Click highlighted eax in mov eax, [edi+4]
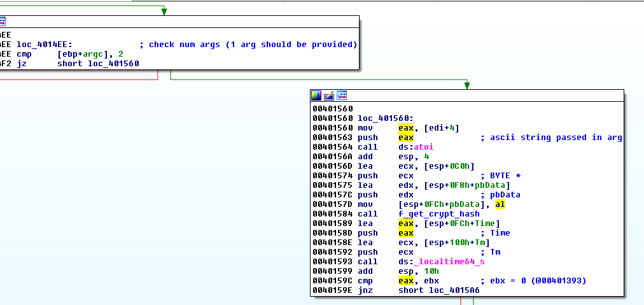The width and height of the screenshot is (644, 305). 405,128
